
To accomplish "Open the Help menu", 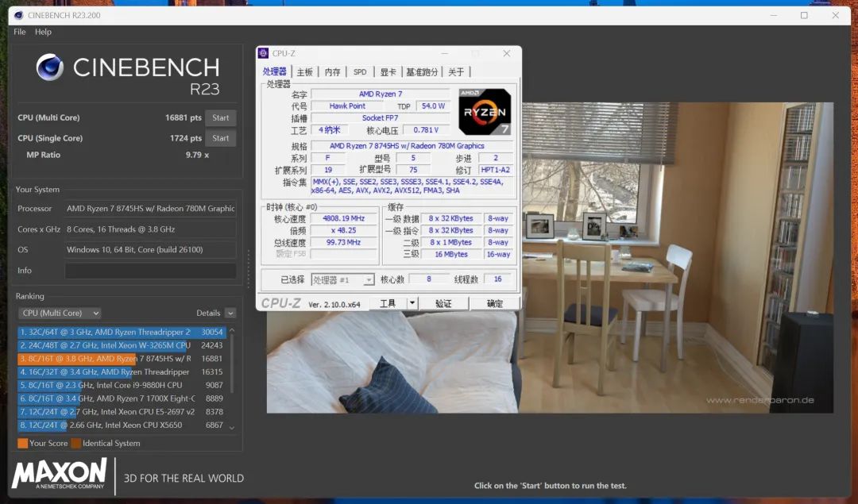I will [43, 32].
